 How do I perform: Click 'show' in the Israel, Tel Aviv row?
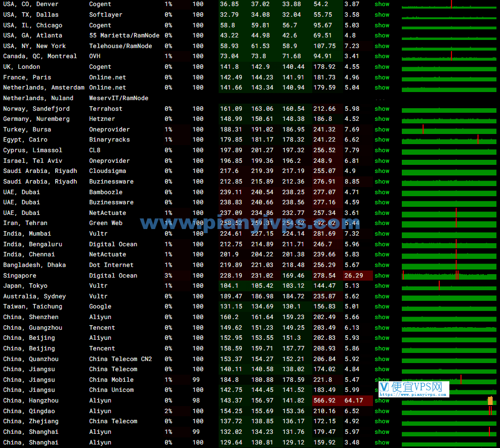pos(382,161)
